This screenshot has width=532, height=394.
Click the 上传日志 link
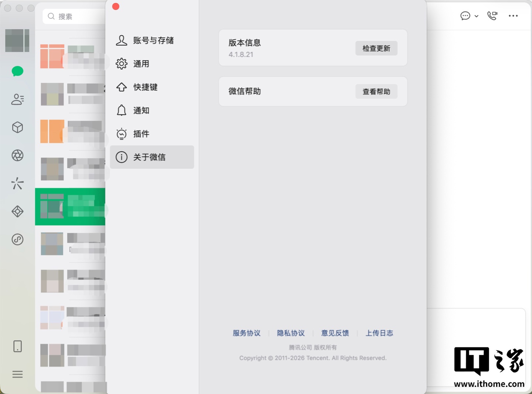coord(379,333)
